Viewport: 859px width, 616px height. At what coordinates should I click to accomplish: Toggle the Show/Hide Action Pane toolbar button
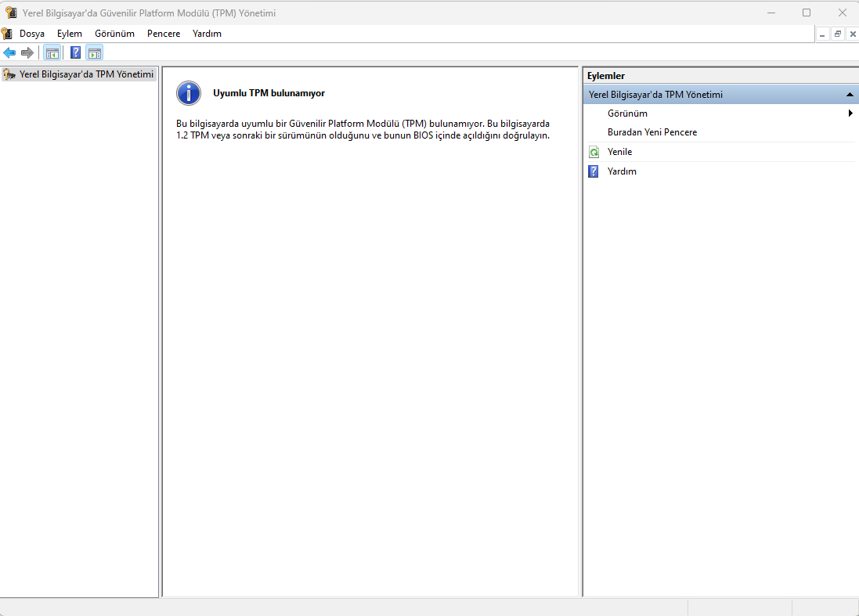point(95,53)
